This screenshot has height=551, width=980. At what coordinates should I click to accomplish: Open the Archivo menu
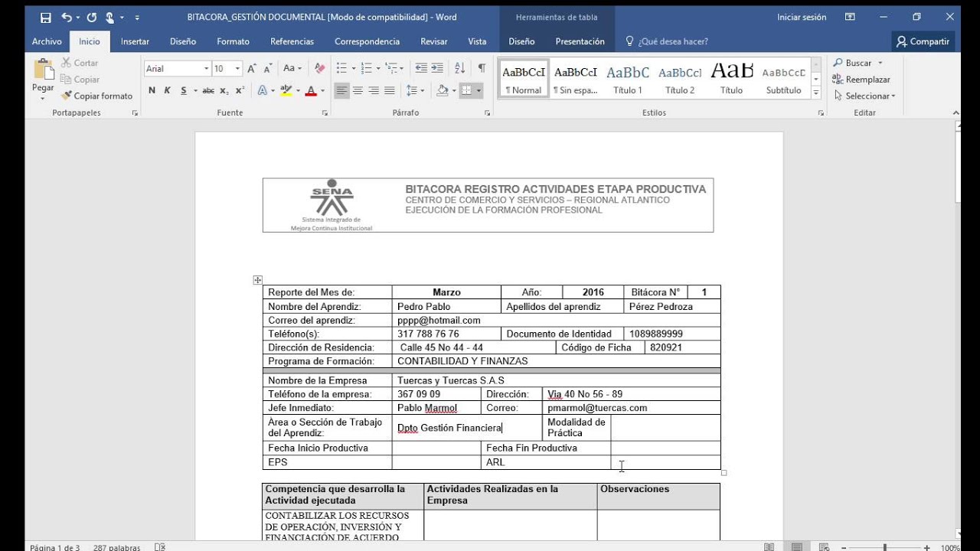click(47, 41)
